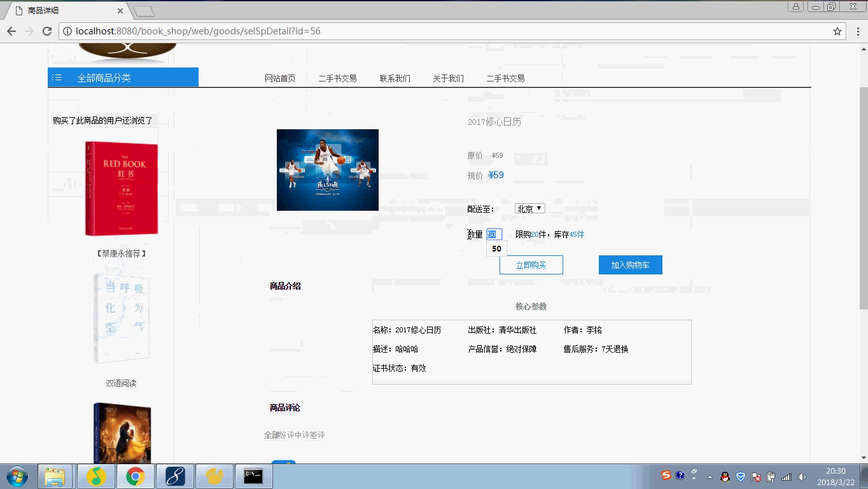
Task: Bookmark this page with star icon
Action: (837, 31)
